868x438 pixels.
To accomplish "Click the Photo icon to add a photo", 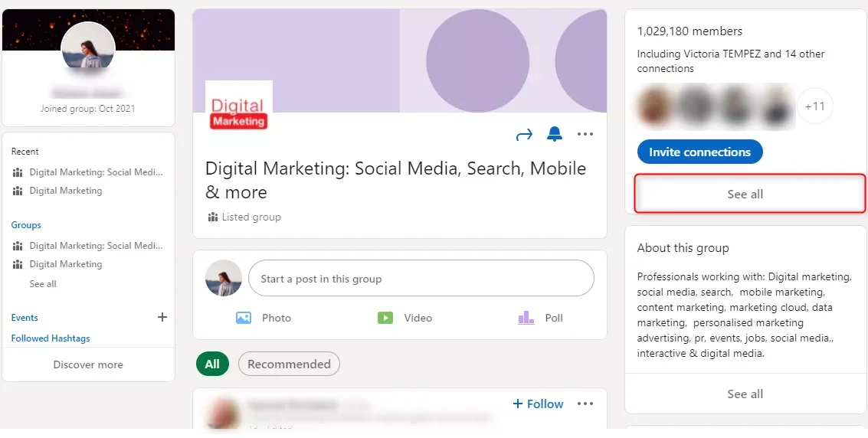I will coord(244,318).
